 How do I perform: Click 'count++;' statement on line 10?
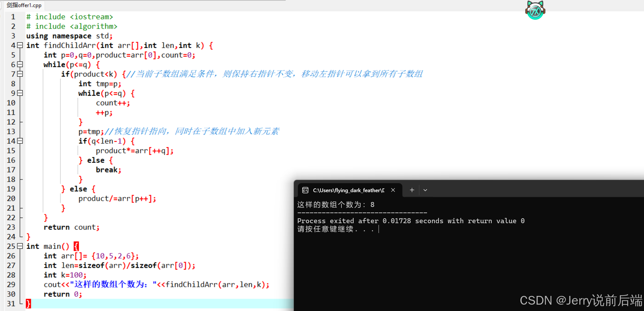coord(113,103)
